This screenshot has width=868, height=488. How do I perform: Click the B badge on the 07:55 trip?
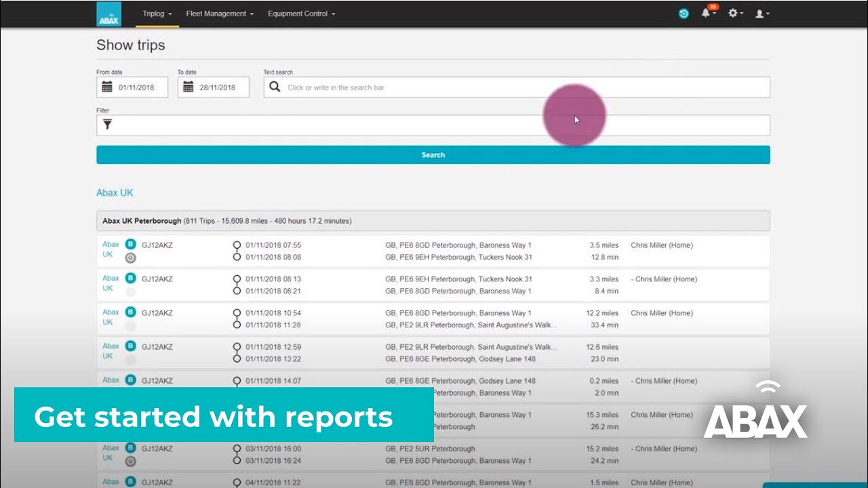click(x=131, y=245)
